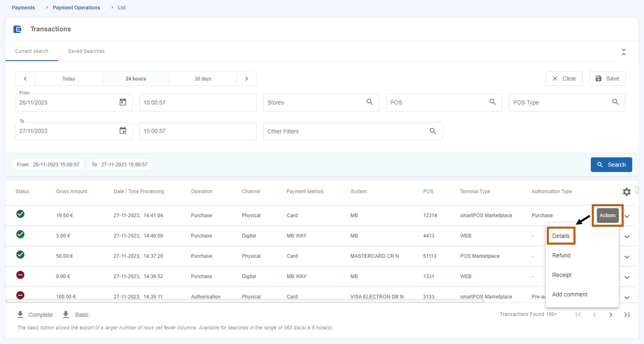
Task: Click the Other Filters search icon
Action: click(x=433, y=131)
